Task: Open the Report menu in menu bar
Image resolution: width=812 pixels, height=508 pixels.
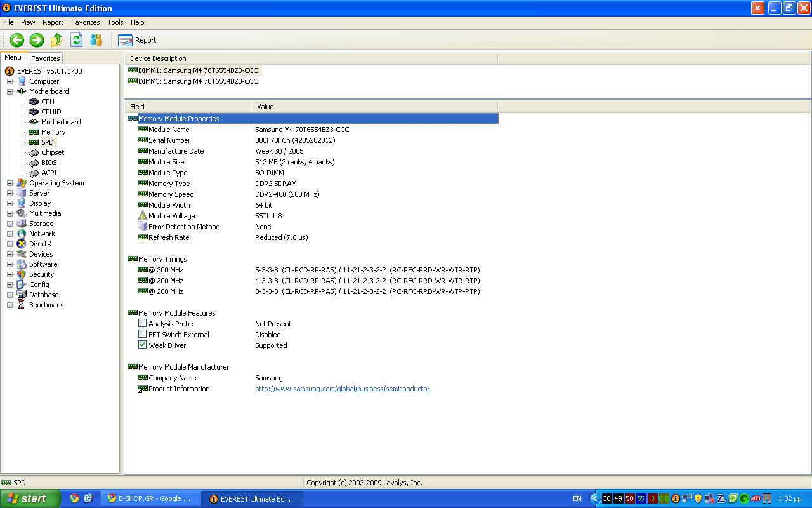Action: 53,22
